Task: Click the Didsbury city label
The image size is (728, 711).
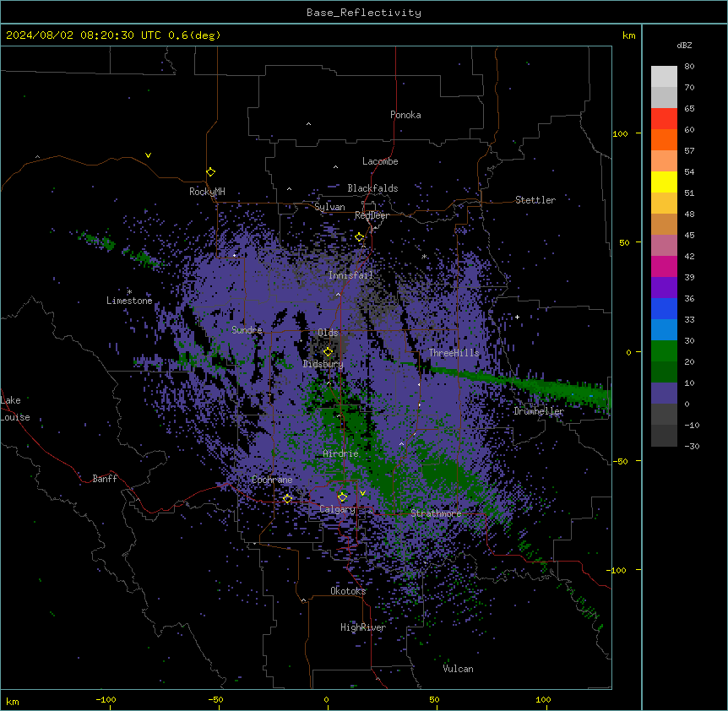Action: 323,364
